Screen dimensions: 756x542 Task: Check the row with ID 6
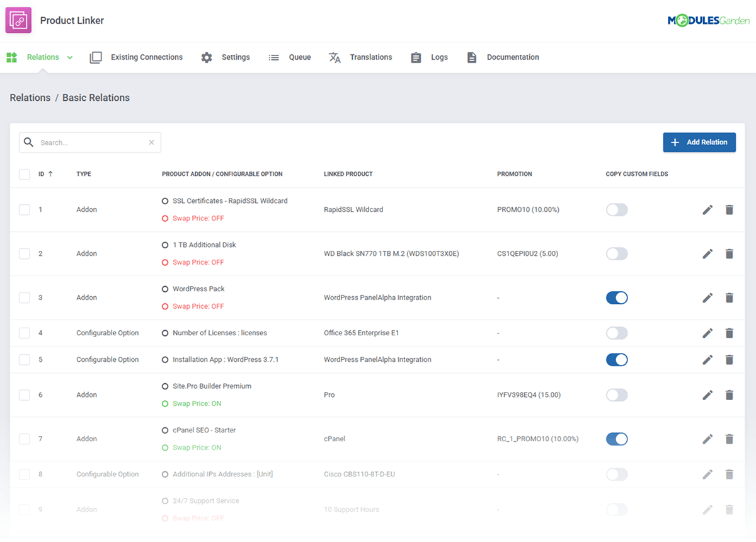(x=25, y=395)
